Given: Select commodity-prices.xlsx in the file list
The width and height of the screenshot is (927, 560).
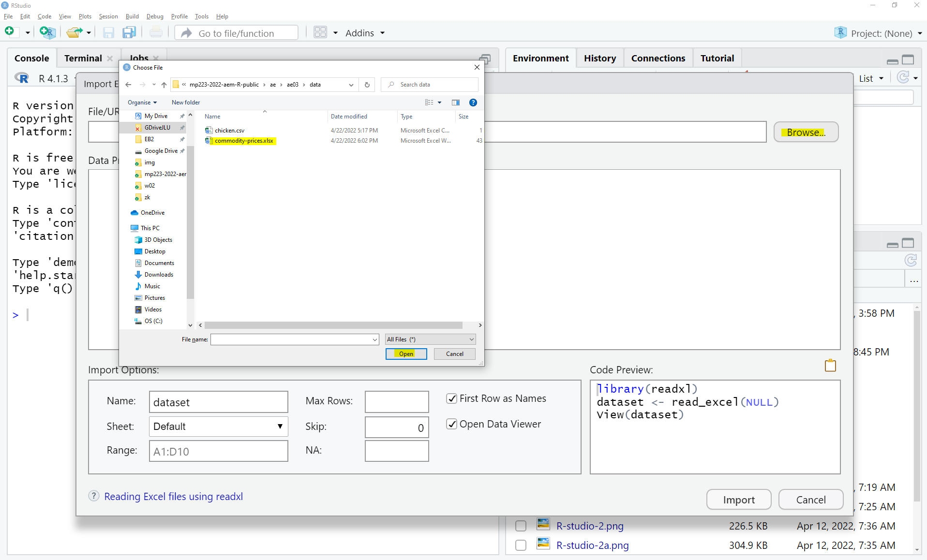Looking at the screenshot, I should coord(244,141).
